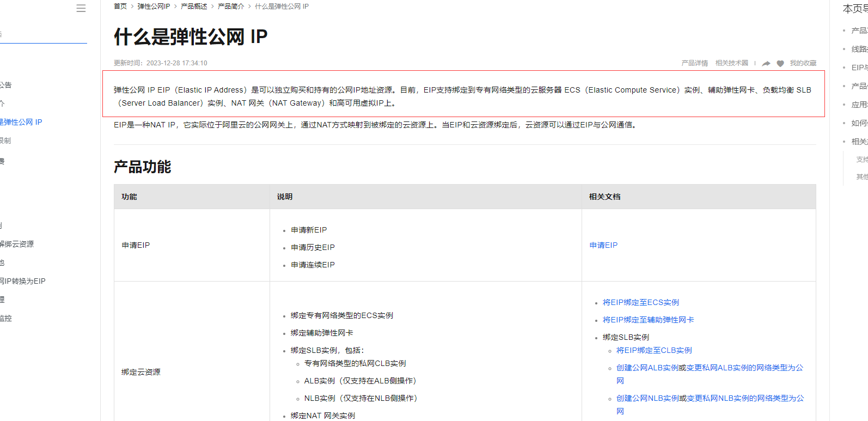Click 绑定SLB实例，包括： bullet in 说明 column
This screenshot has width=868, height=421.
click(x=327, y=350)
